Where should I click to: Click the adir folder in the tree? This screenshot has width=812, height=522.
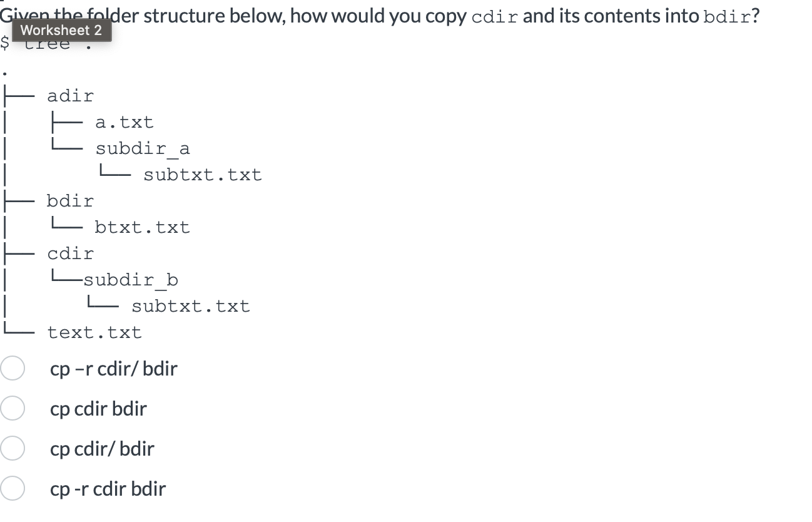click(x=70, y=95)
